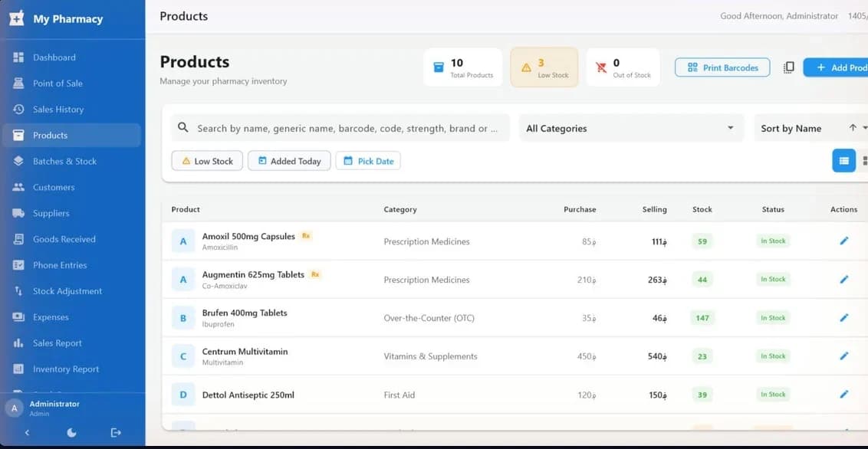Screen dimensions: 868x449
Task: Click the Sales Report bar chart icon
Action: [19, 342]
